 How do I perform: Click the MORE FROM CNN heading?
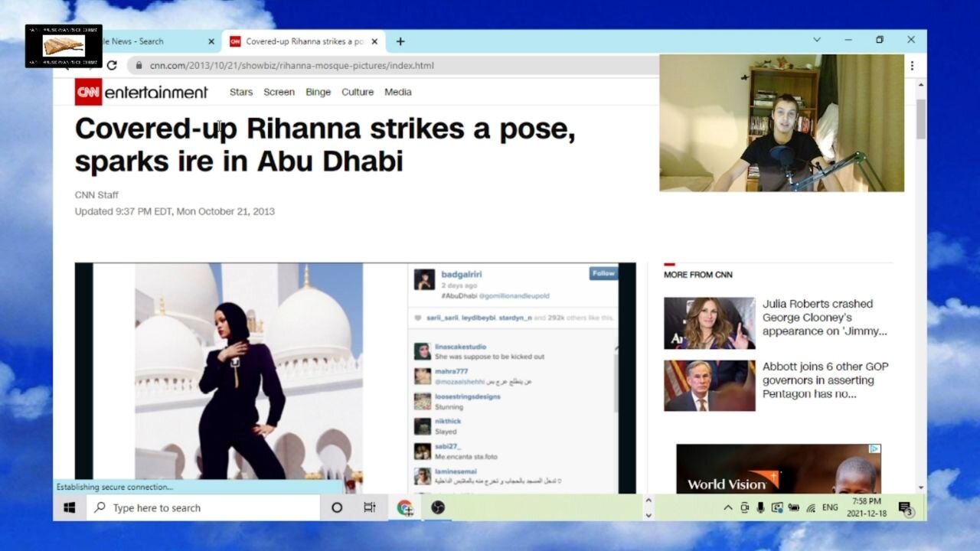698,275
